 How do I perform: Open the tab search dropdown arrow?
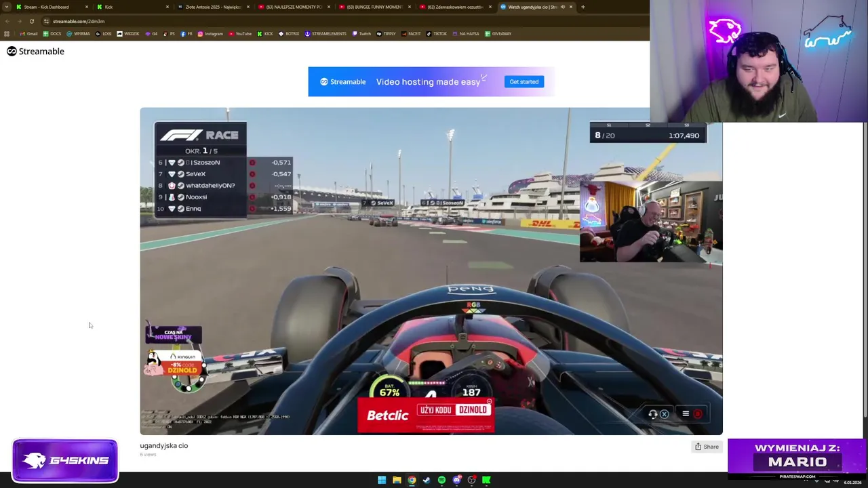tap(7, 7)
